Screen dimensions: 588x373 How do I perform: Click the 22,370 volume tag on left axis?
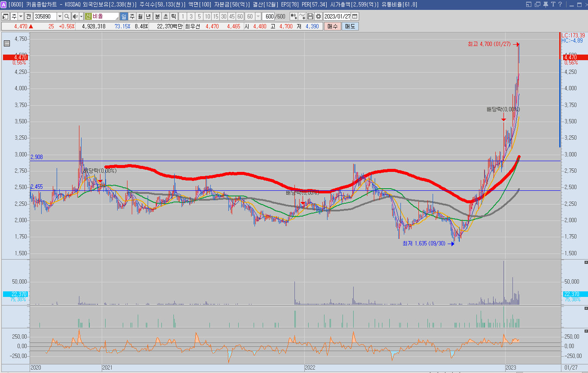(x=15, y=294)
